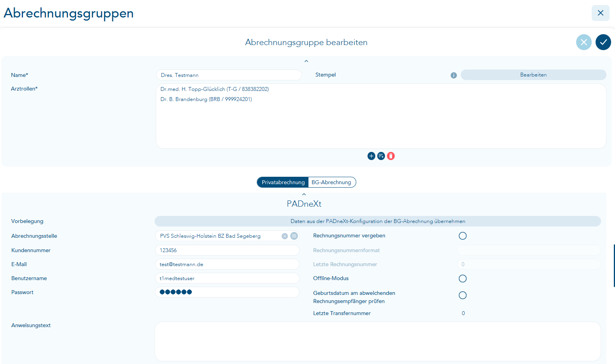This screenshot has height=364, width=615.
Task: Add a new Arztrolle with the plus icon
Action: coord(371,156)
